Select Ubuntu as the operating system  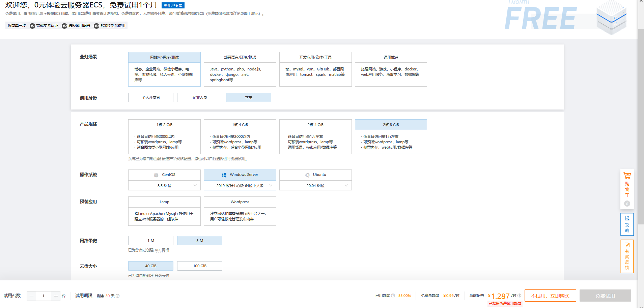pos(315,175)
